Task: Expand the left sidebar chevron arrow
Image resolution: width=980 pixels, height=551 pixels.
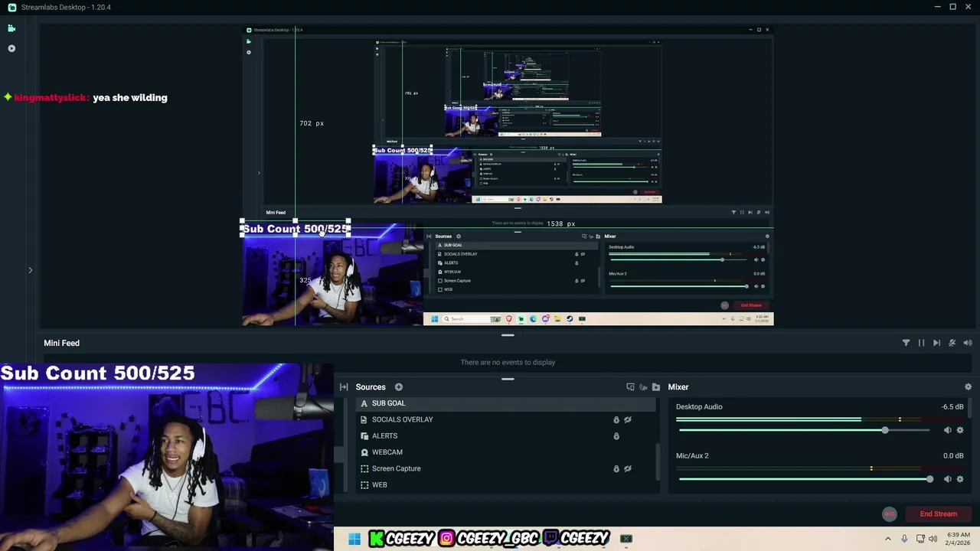Action: [x=31, y=270]
